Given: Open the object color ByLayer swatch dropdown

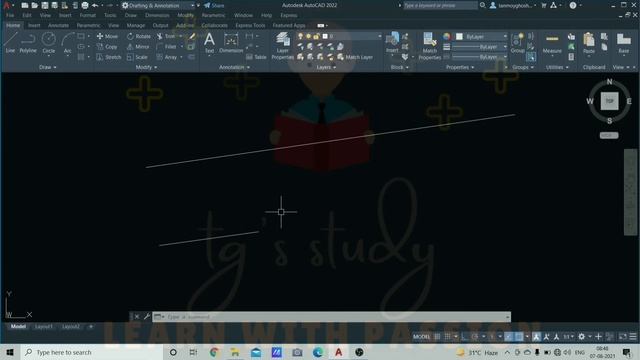Looking at the screenshot, I should pyautogui.click(x=482, y=36).
